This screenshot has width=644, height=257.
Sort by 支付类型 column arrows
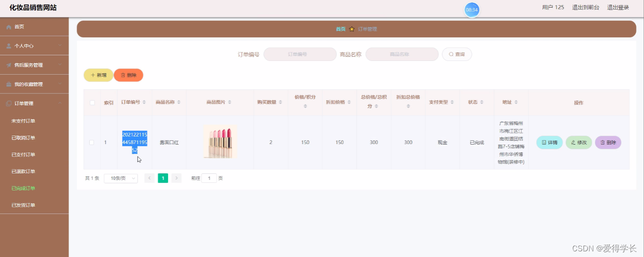452,103
